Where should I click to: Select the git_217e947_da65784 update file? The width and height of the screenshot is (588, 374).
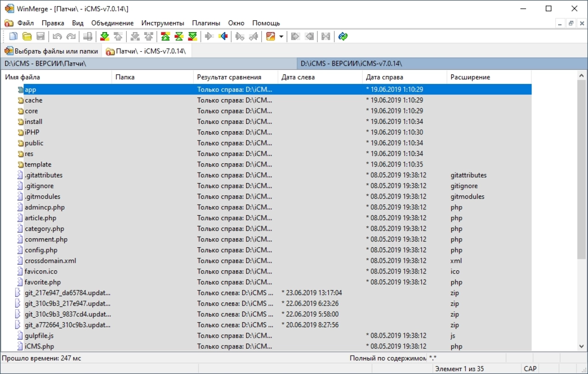(266, 293)
